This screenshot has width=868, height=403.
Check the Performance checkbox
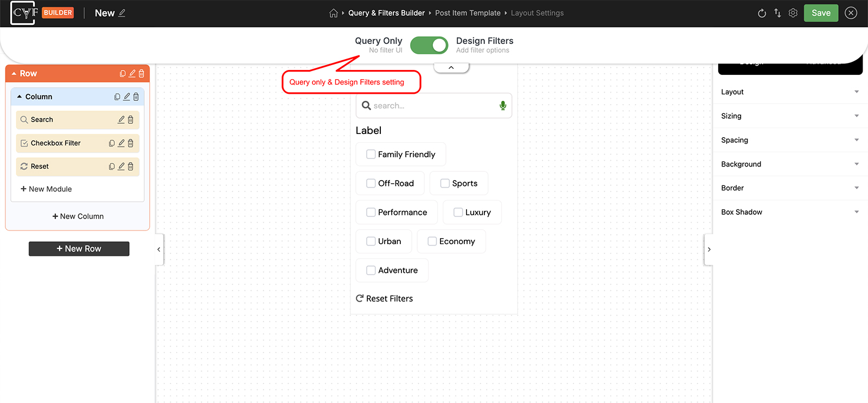[371, 213]
